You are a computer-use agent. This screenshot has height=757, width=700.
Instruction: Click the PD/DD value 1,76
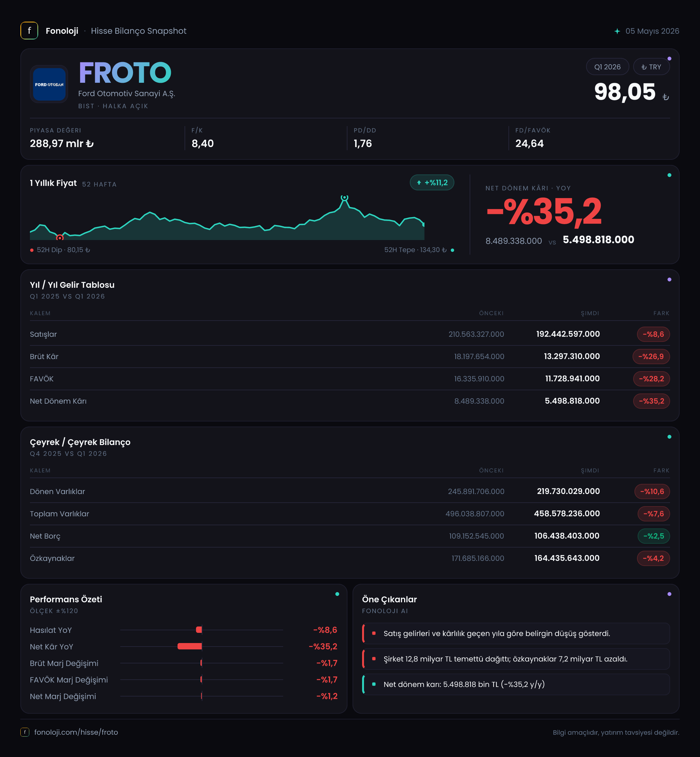pos(363,144)
